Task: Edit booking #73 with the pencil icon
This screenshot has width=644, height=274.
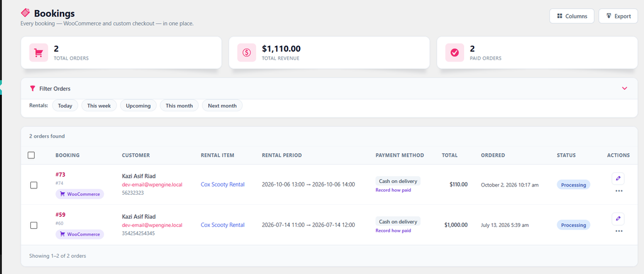Action: [618, 178]
